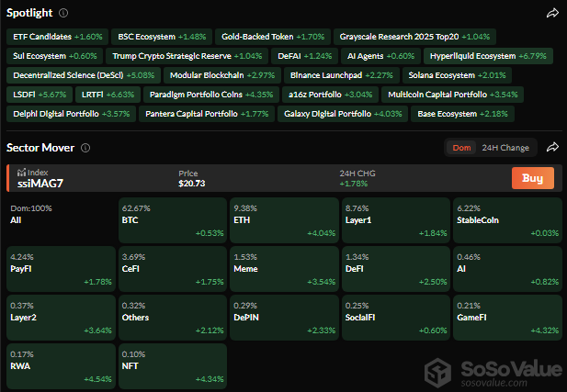Select the NFT sector tile
Image resolution: width=567 pixels, height=392 pixels.
tap(173, 366)
